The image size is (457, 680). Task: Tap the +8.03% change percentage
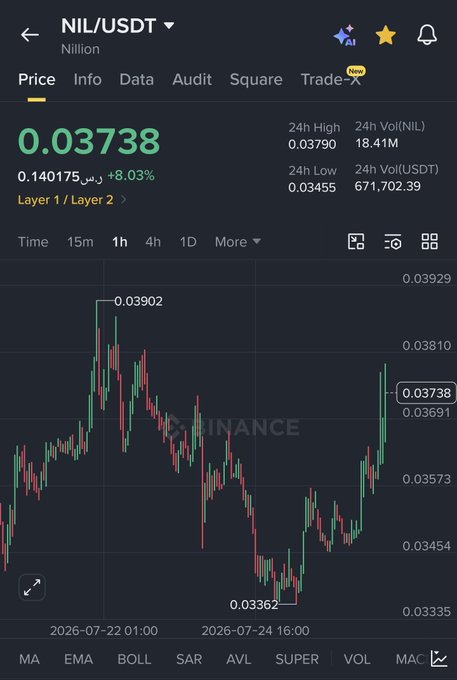pos(131,176)
